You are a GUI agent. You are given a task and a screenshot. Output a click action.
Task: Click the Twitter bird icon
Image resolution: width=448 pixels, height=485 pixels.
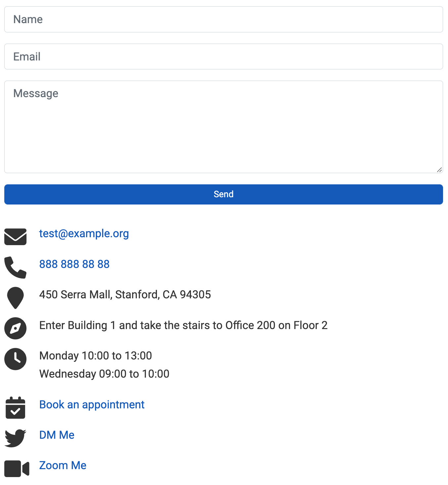pyautogui.click(x=15, y=438)
